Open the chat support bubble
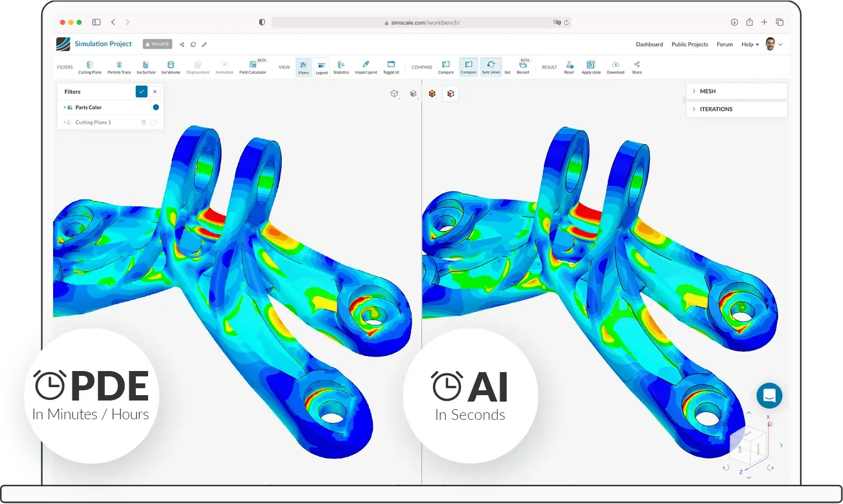 (769, 396)
